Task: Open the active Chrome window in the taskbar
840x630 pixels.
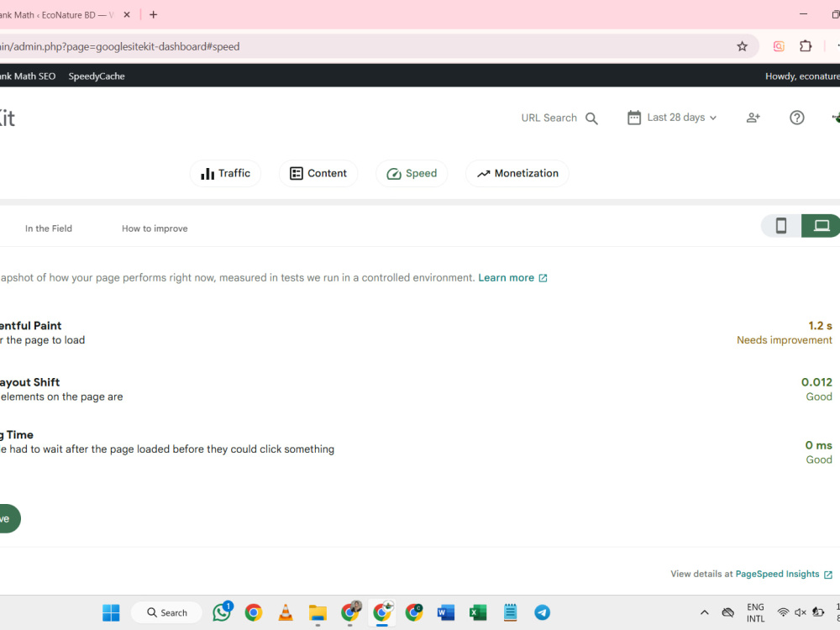Action: tap(382, 612)
